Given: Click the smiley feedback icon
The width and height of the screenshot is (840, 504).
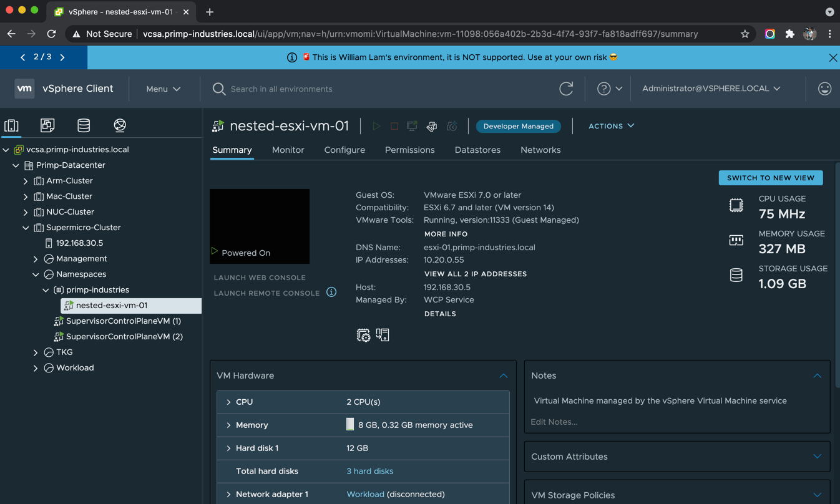Looking at the screenshot, I should tap(824, 89).
